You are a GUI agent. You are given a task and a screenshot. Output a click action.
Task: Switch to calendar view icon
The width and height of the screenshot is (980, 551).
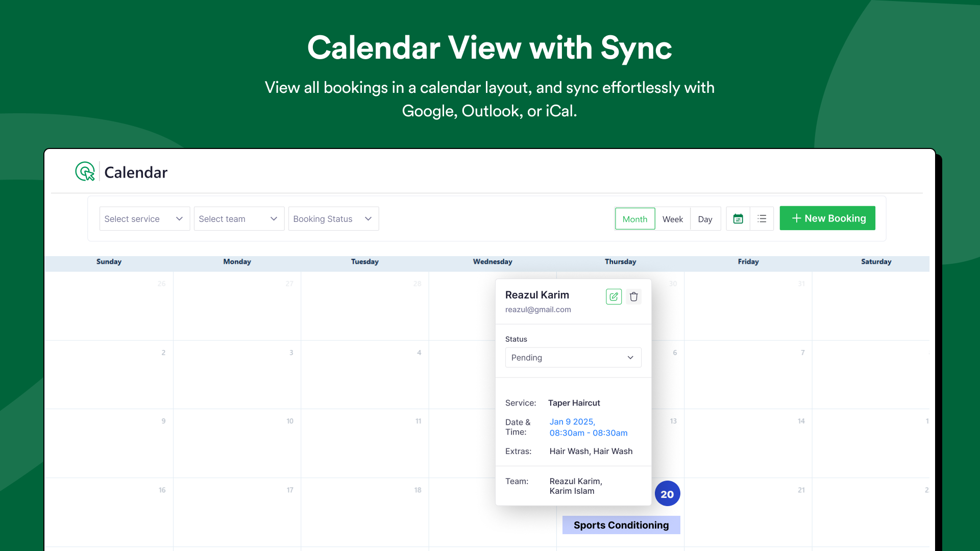point(738,219)
